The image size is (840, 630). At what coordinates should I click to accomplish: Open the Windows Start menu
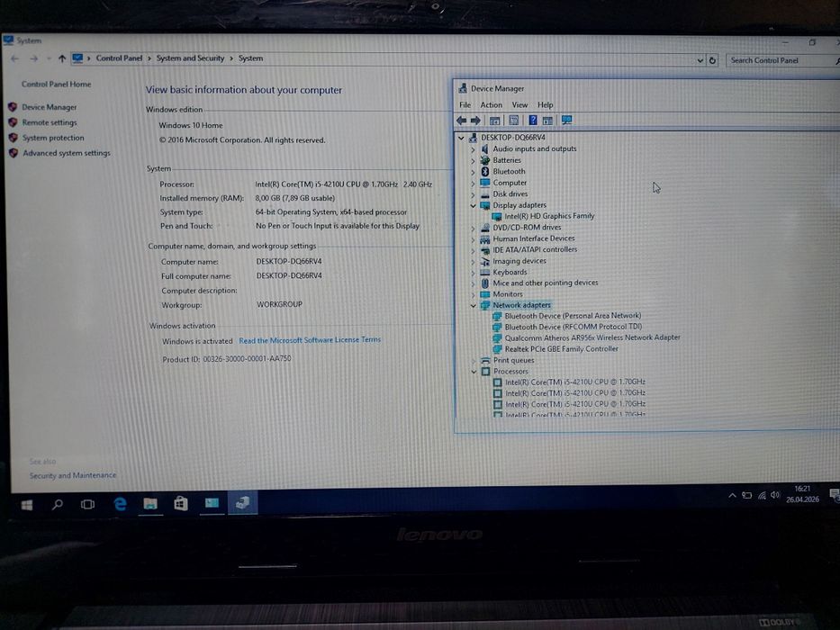click(x=27, y=505)
